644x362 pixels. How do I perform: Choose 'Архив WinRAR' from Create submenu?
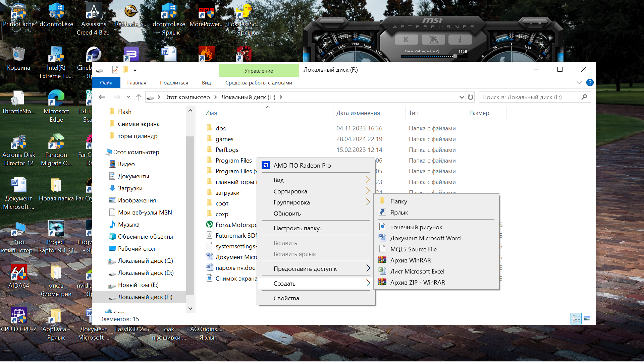(x=411, y=260)
